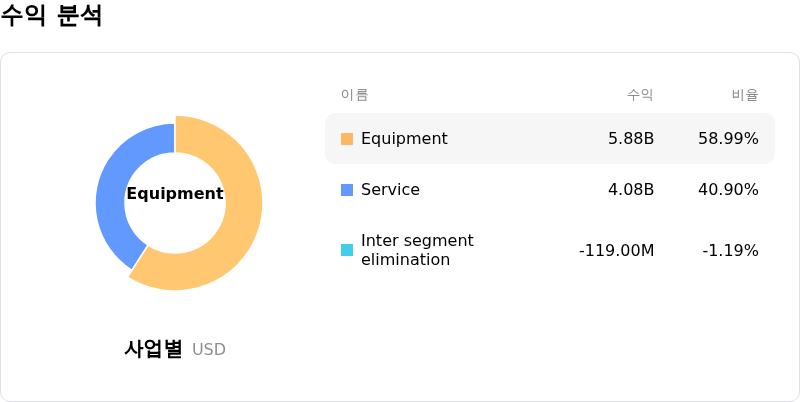The height and width of the screenshot is (402, 800).
Task: Click the 4.08B revenue value
Action: (631, 190)
